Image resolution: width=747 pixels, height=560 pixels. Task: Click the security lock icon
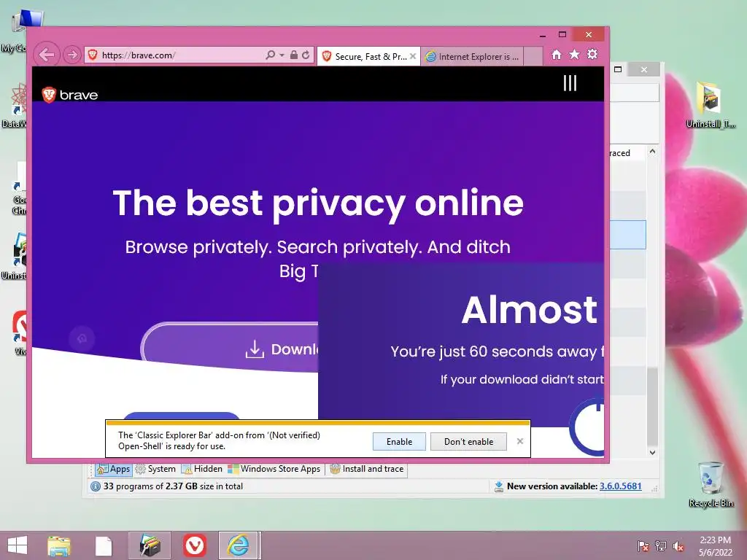pyautogui.click(x=294, y=55)
